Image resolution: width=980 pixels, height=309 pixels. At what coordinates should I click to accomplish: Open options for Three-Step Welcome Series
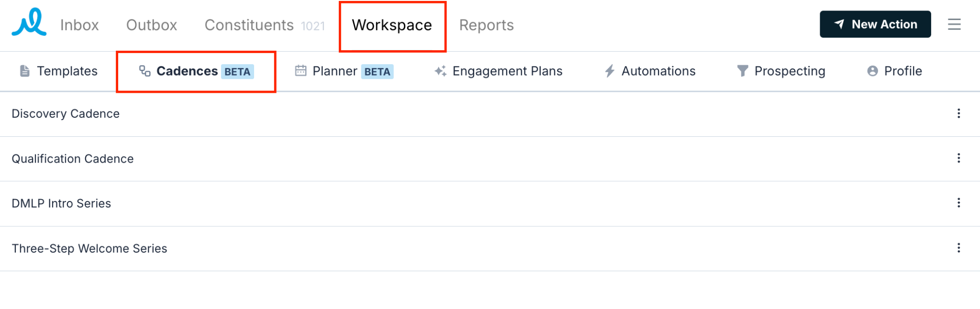[958, 248]
